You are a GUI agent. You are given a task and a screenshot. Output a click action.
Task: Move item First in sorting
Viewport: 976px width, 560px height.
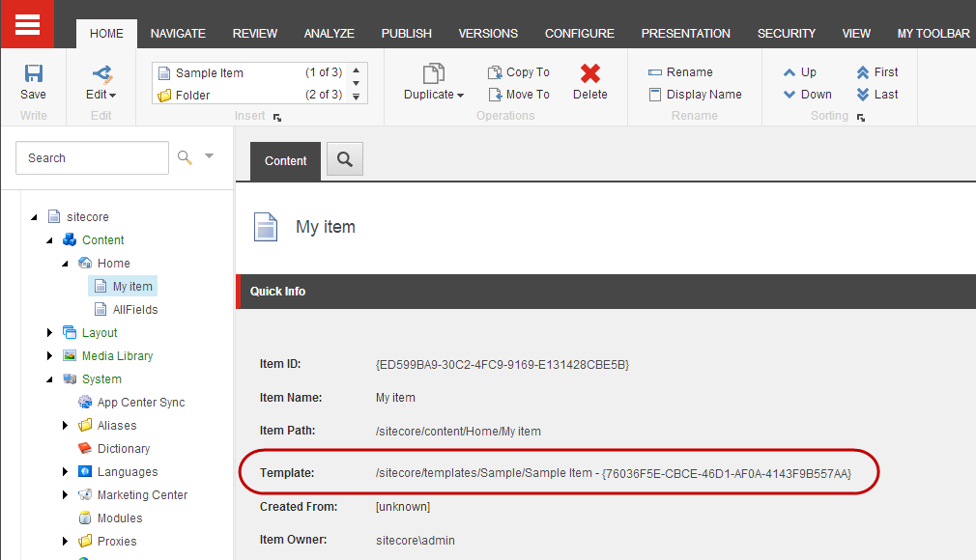(x=877, y=72)
